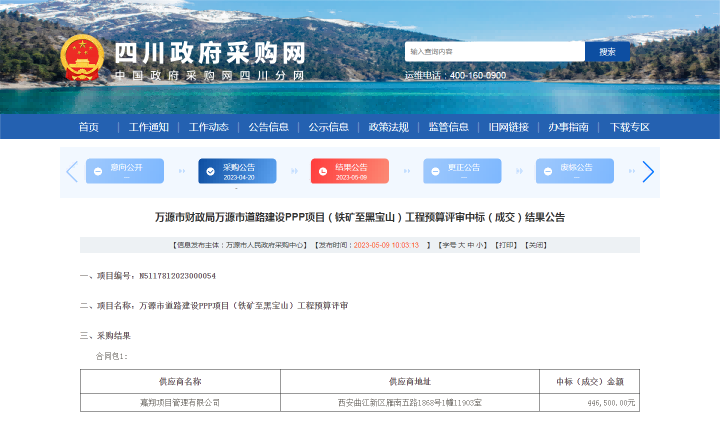Screen dimensions: 720x425
Task: Set font size to 大 (large)
Action: pyautogui.click(x=463, y=244)
